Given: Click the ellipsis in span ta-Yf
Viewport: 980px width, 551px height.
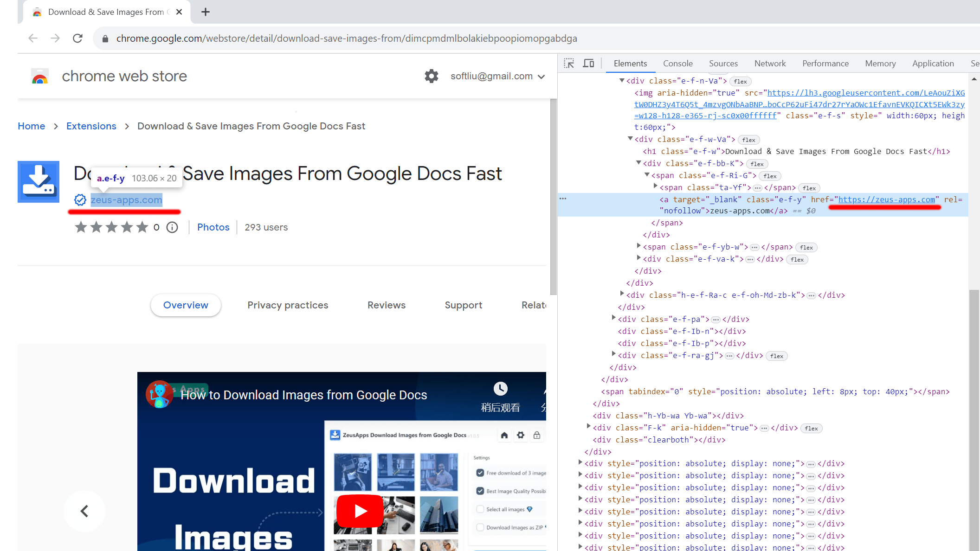Looking at the screenshot, I should coord(757,188).
